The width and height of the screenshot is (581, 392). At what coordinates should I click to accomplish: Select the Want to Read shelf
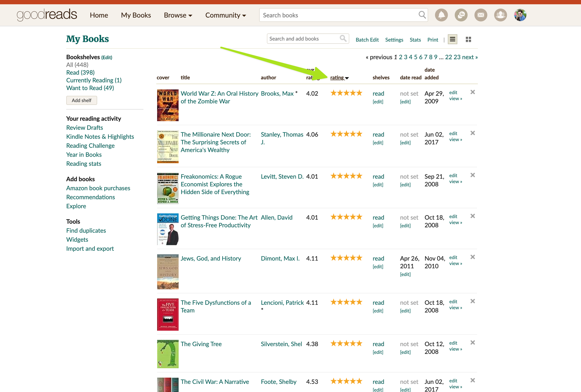click(90, 88)
